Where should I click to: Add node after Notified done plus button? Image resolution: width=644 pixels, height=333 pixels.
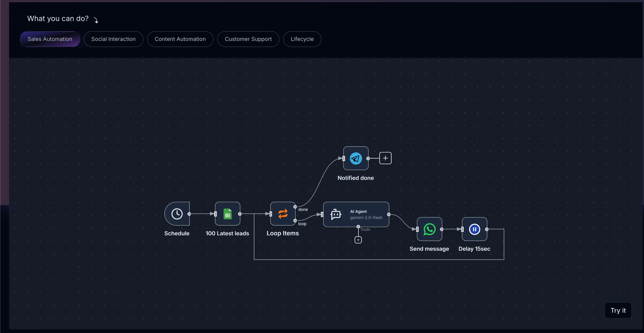[x=385, y=158]
